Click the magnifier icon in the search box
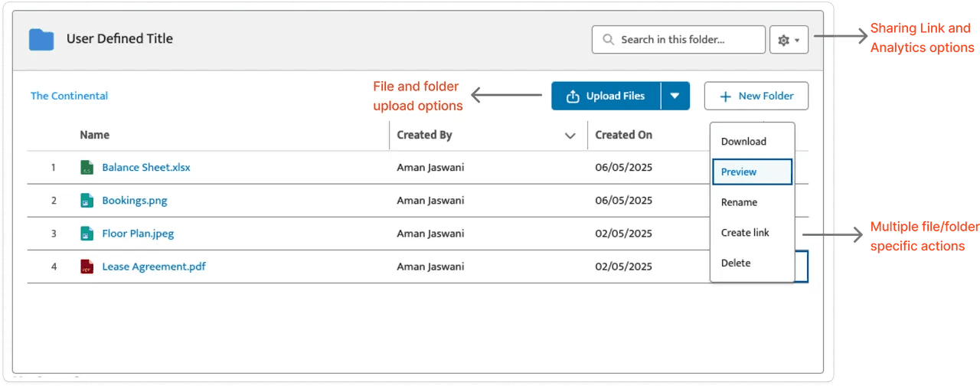This screenshot has width=980, height=386. [x=609, y=40]
